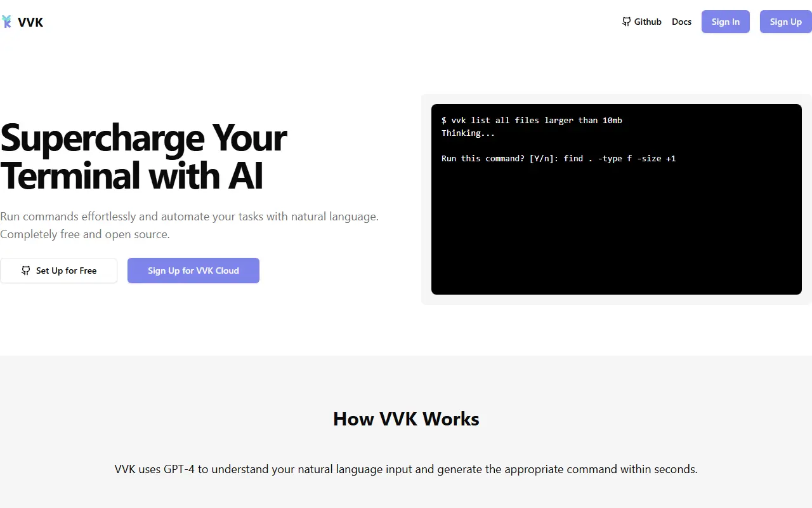Click the Sign In button
The width and height of the screenshot is (812, 508).
point(726,22)
